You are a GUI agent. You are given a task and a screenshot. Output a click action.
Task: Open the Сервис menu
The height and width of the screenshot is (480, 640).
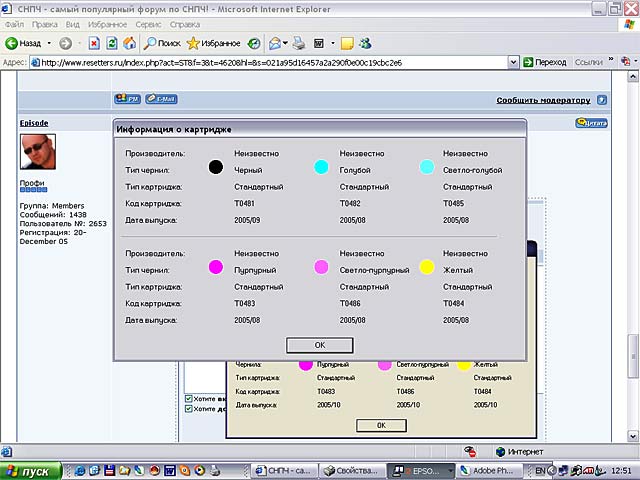click(x=149, y=24)
